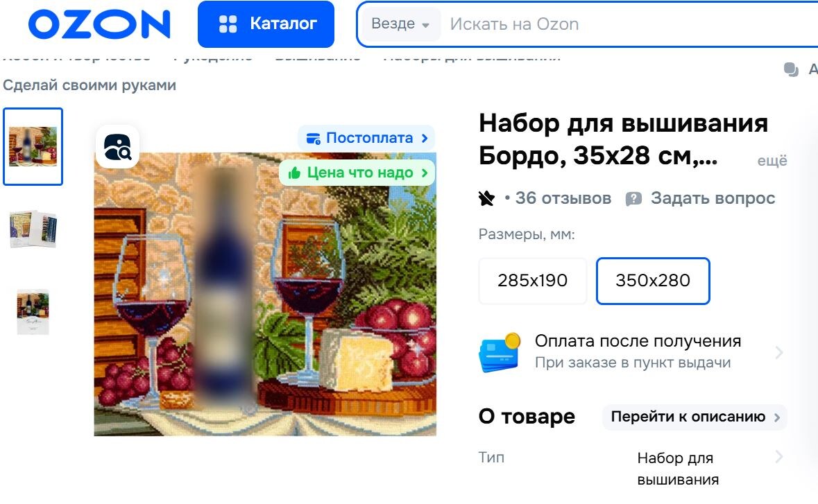The height and width of the screenshot is (504, 818).
Task: Expand the Везде search scope dropdown
Action: (400, 24)
